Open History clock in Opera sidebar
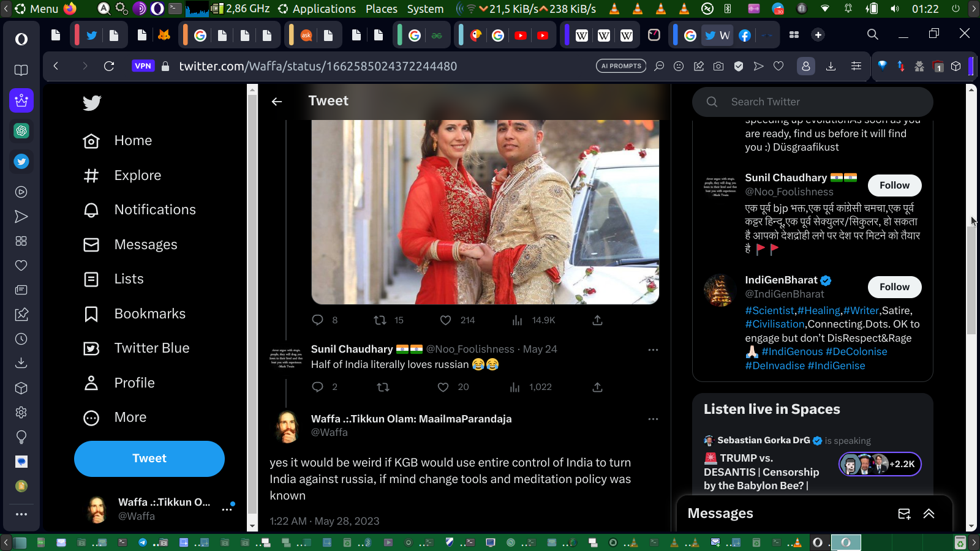Image resolution: width=980 pixels, height=551 pixels. click(x=21, y=339)
